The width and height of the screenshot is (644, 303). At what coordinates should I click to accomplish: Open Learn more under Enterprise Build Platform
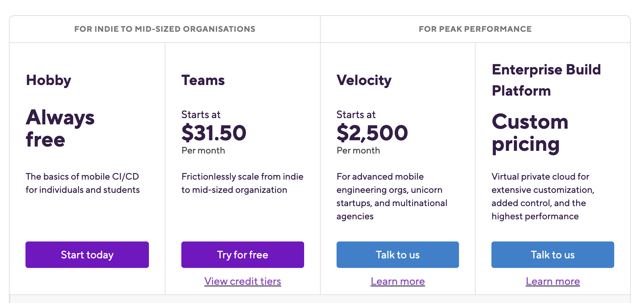point(553,281)
